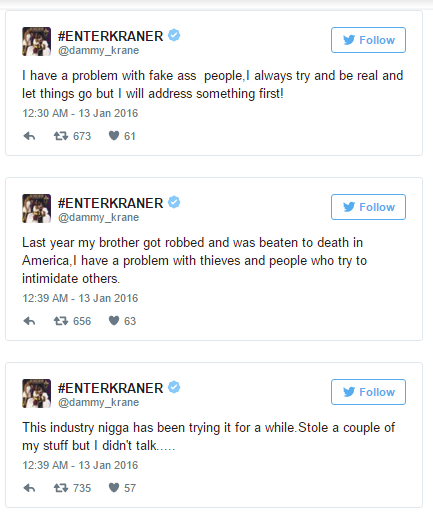The width and height of the screenshot is (433, 527).
Task: Follow @dammy_krane from the second tweet
Action: tap(368, 207)
